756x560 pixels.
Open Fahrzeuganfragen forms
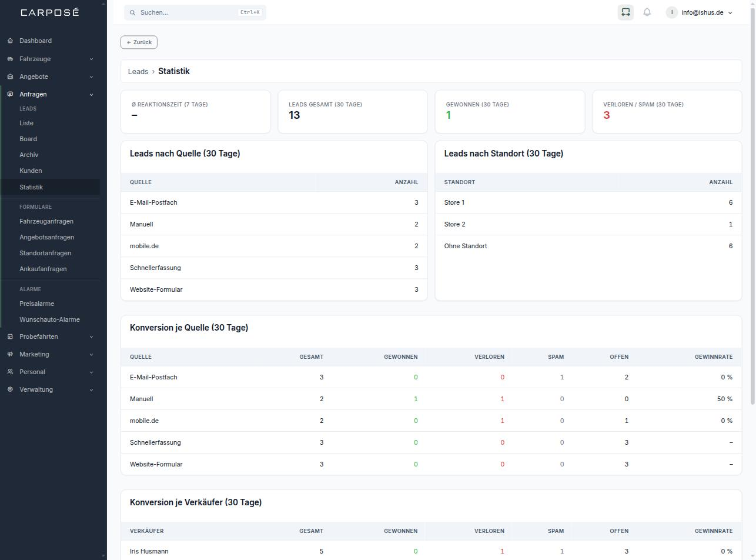tap(46, 221)
